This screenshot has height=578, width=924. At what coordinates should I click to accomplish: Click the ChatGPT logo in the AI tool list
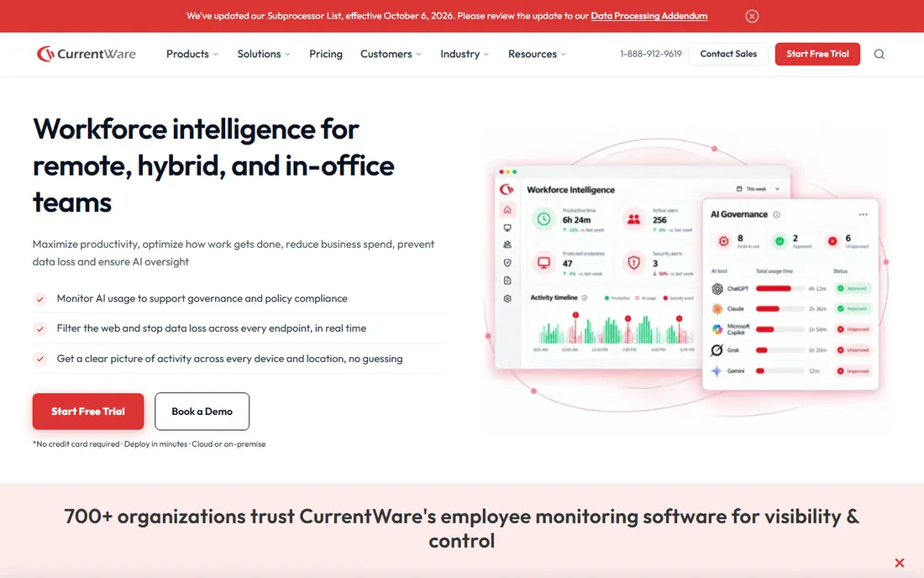click(x=717, y=289)
